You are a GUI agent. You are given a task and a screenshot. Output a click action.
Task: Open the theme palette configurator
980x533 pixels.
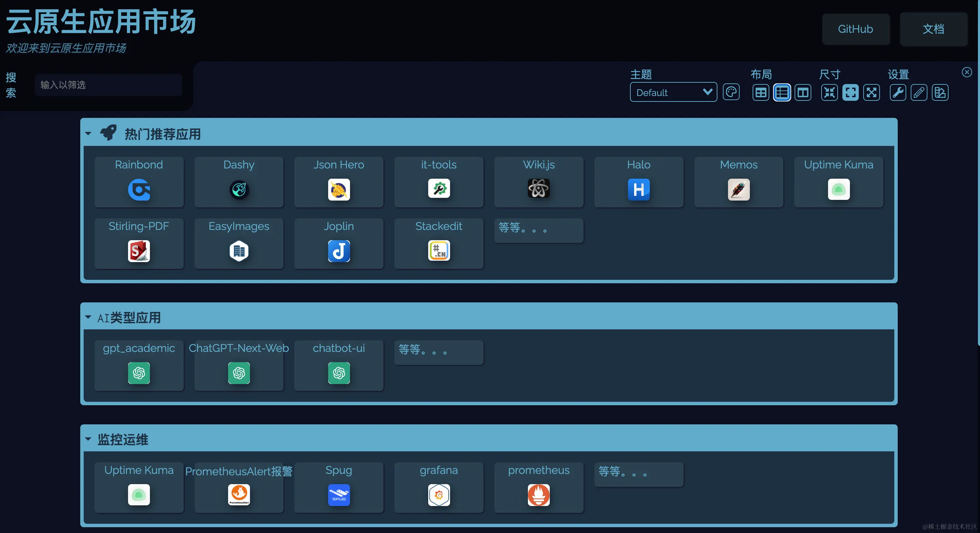pos(731,92)
